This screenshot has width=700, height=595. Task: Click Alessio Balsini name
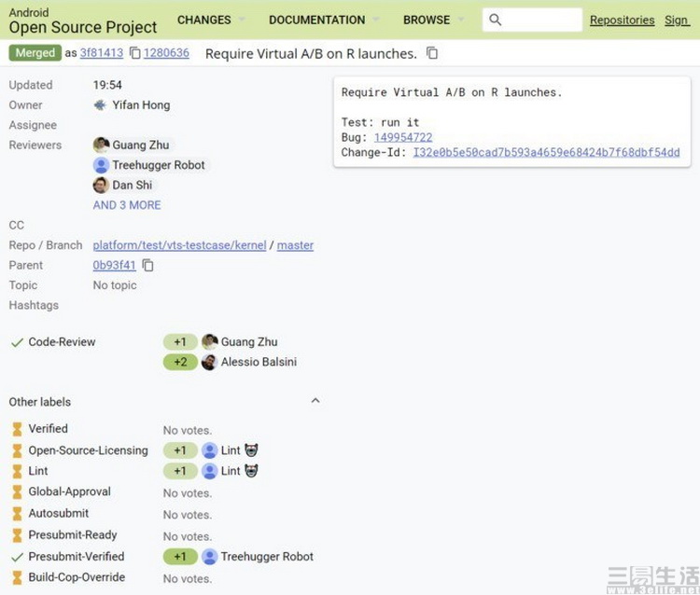click(259, 362)
